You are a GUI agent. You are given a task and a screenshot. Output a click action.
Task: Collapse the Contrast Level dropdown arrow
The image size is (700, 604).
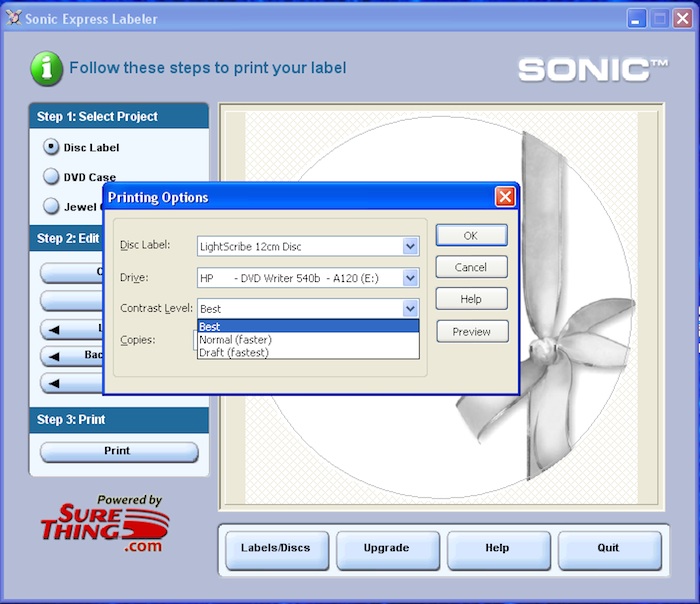pos(410,308)
